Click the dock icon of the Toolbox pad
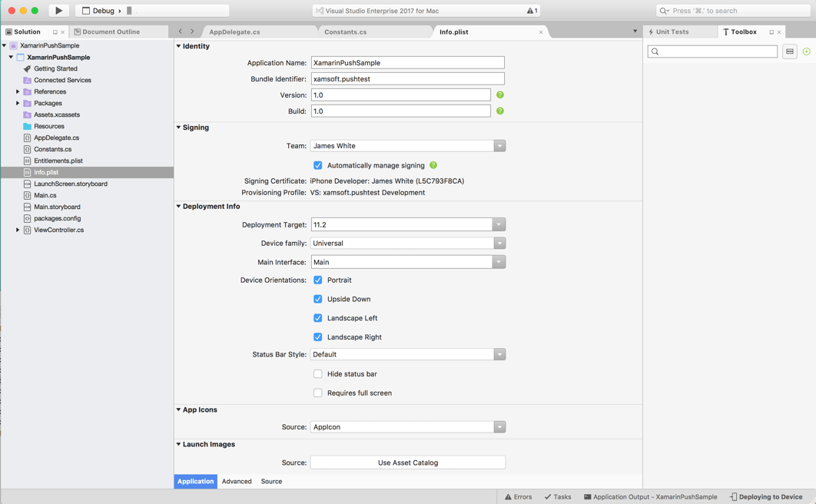This screenshot has height=504, width=816. (771, 32)
